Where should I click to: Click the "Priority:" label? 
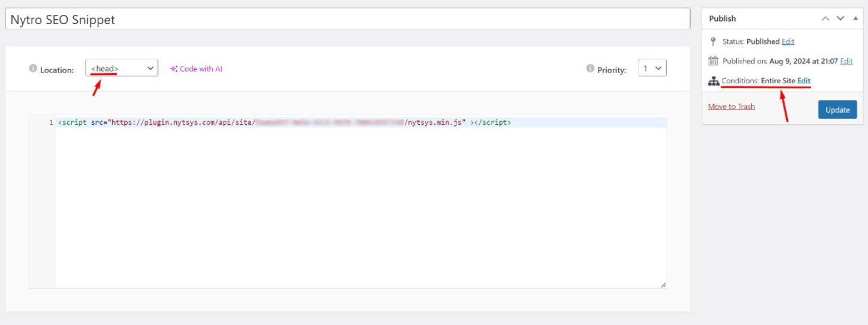(x=612, y=70)
